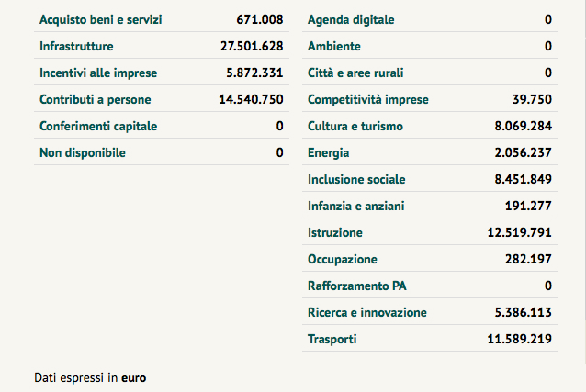586x392 pixels.
Task: Open Ricerca e innovazione theme
Action: [367, 313]
